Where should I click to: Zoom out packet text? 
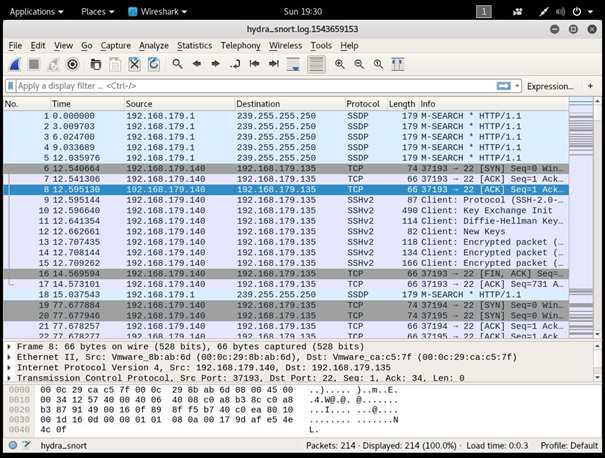(359, 64)
